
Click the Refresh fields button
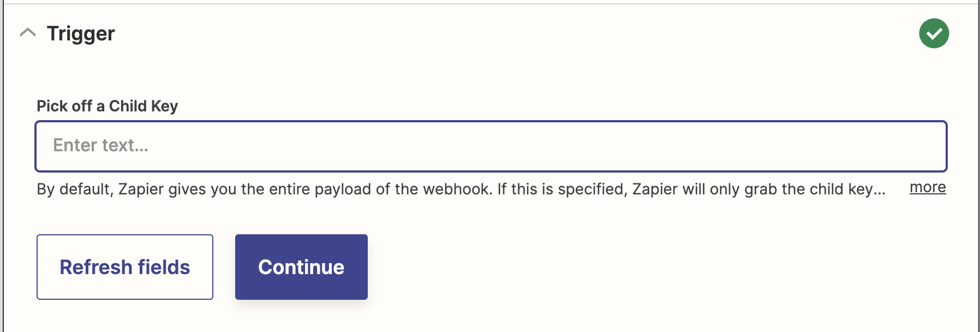pos(125,267)
